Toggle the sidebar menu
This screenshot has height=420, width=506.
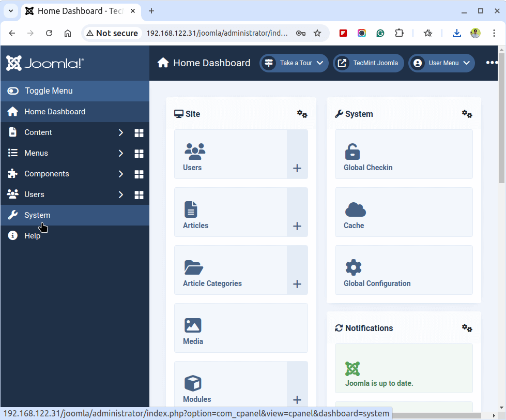point(49,91)
